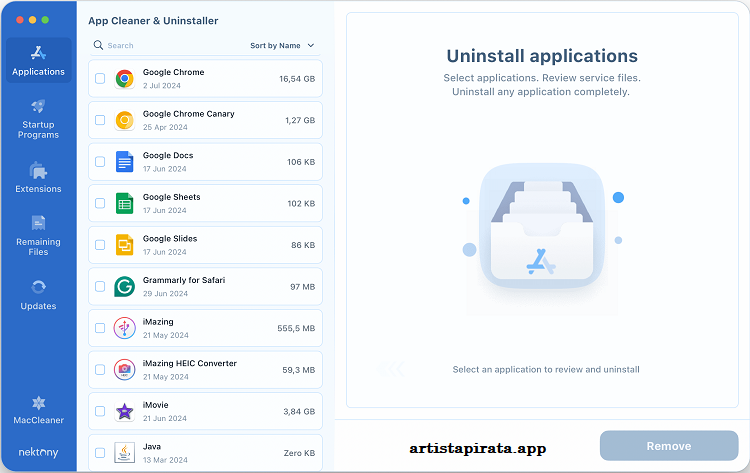Click the iMazing HEIC Converter name

(x=190, y=363)
